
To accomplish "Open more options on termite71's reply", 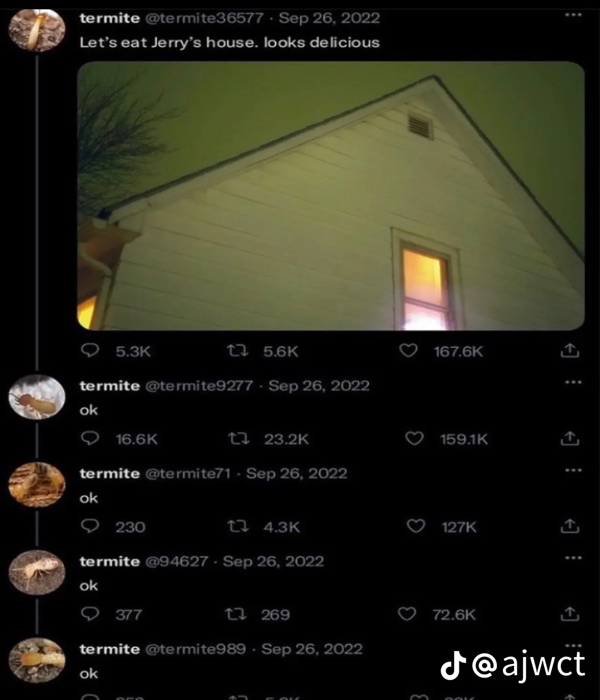I will [x=573, y=470].
